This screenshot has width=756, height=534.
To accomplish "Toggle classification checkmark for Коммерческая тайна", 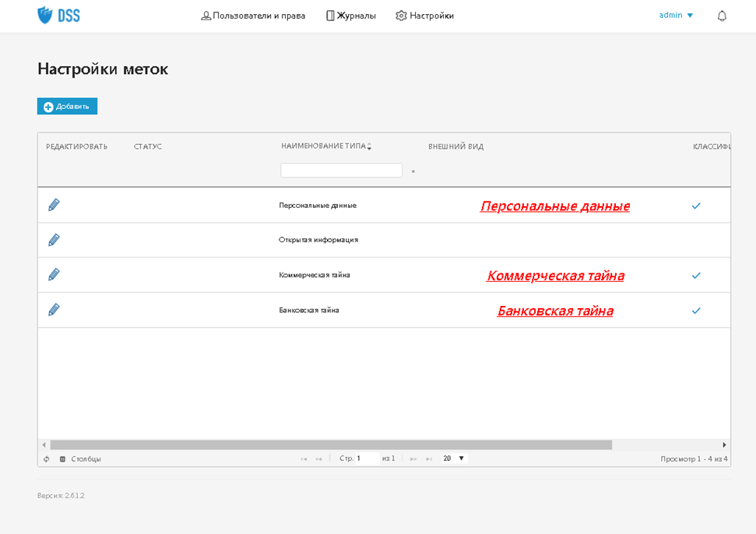I will [696, 276].
